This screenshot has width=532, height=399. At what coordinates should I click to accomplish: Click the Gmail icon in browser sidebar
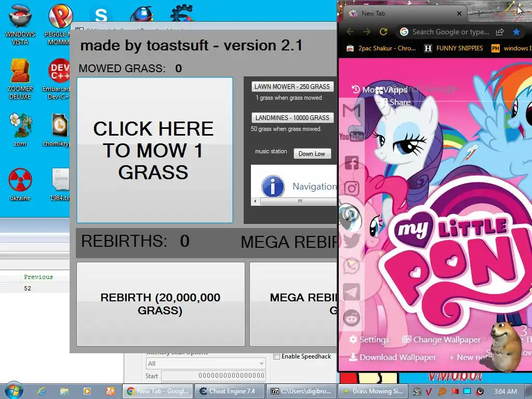[x=352, y=111]
